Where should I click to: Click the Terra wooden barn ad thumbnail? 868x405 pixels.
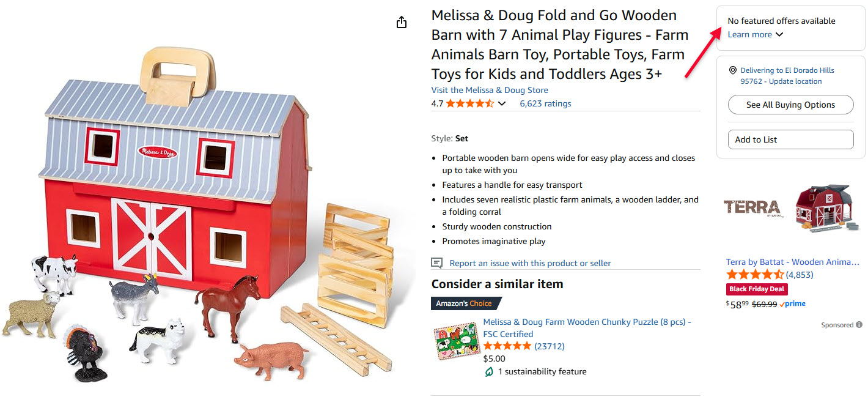pos(826,209)
